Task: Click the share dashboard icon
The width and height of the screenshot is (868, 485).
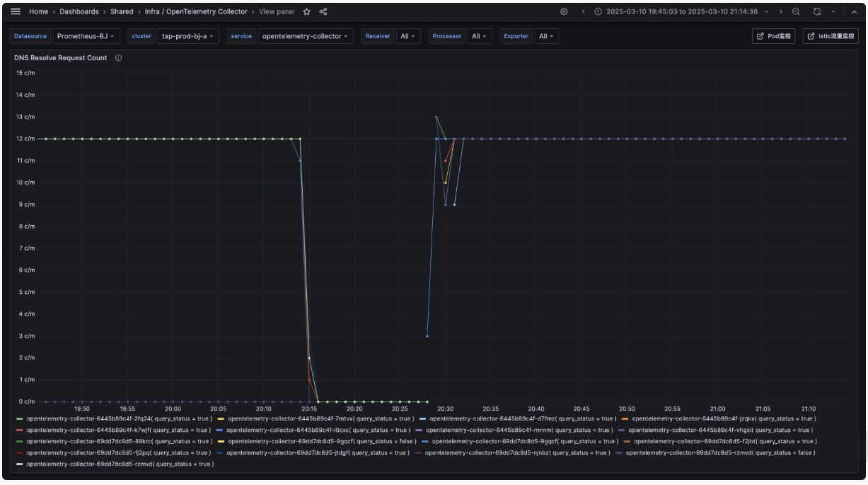Action: (x=323, y=11)
